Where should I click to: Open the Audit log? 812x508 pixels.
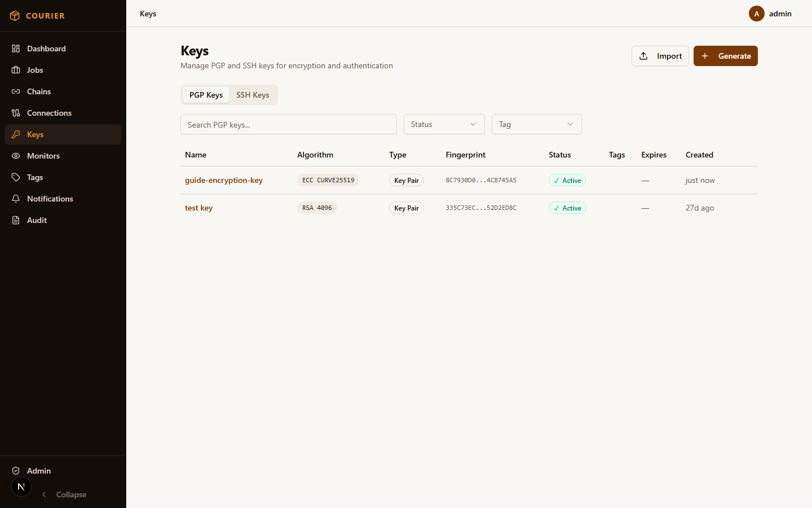36,220
